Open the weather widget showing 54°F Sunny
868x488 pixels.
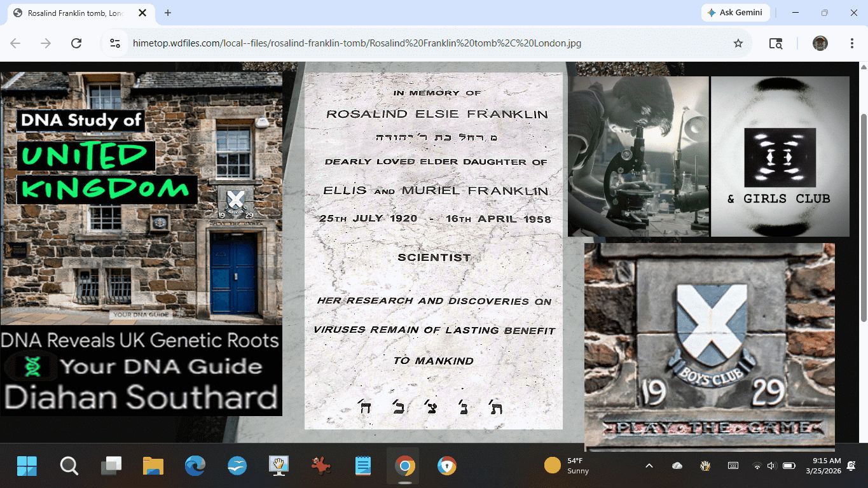click(567, 466)
